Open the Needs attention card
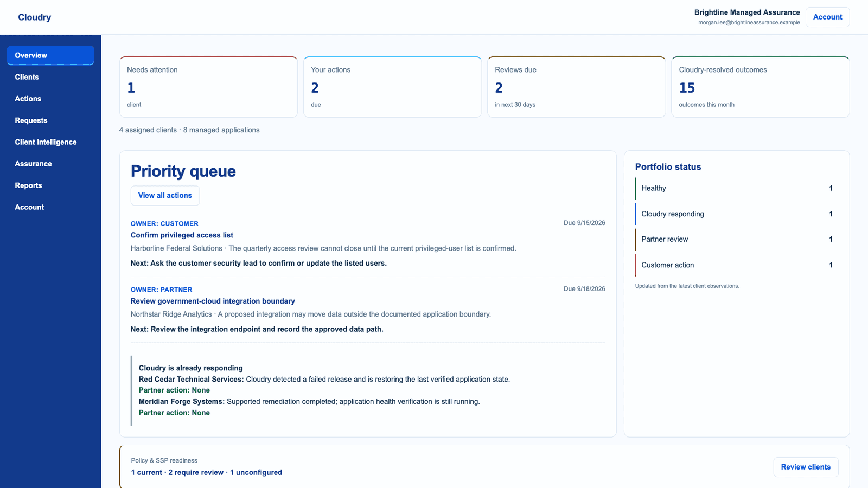 [208, 87]
